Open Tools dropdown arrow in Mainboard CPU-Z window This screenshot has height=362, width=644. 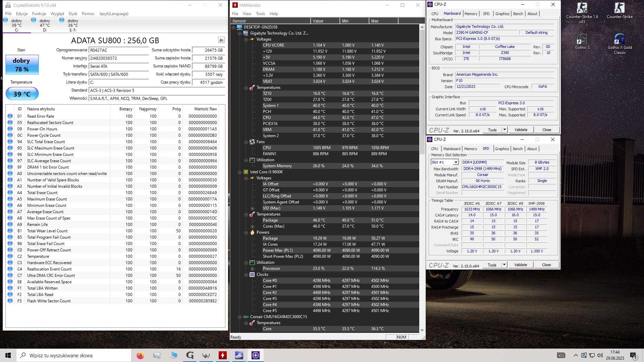(504, 130)
